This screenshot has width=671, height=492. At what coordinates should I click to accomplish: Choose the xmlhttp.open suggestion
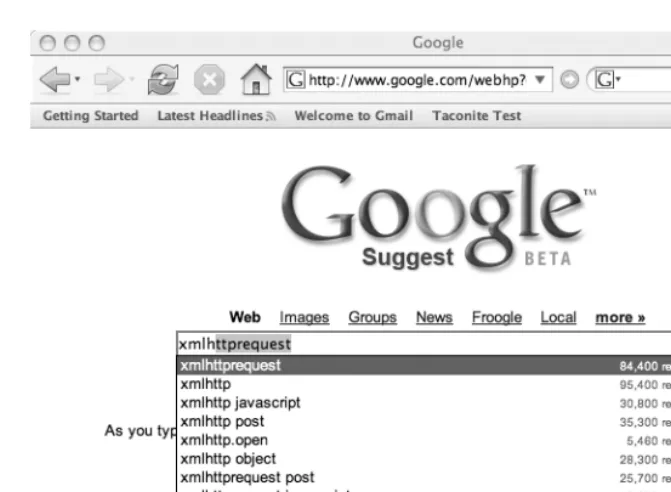pyautogui.click(x=424, y=440)
